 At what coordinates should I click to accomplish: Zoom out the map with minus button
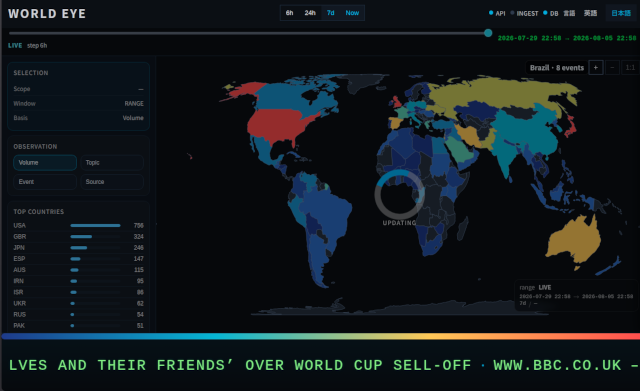(612, 68)
